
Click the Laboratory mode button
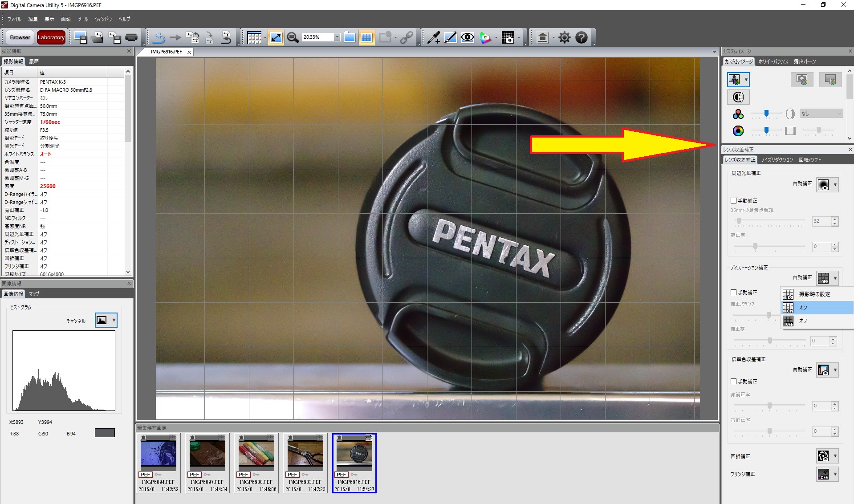[x=51, y=37]
